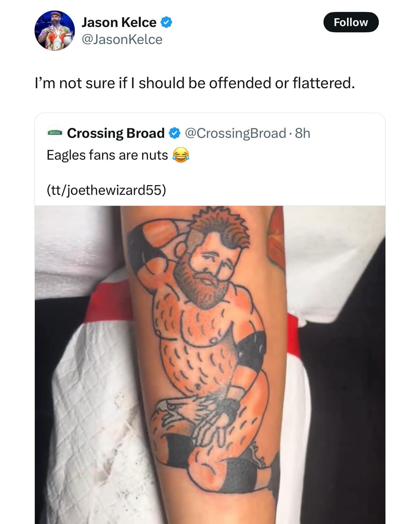Follow Jason Kelce with the Follow button
Image resolution: width=420 pixels, height=524 pixels.
(351, 22)
